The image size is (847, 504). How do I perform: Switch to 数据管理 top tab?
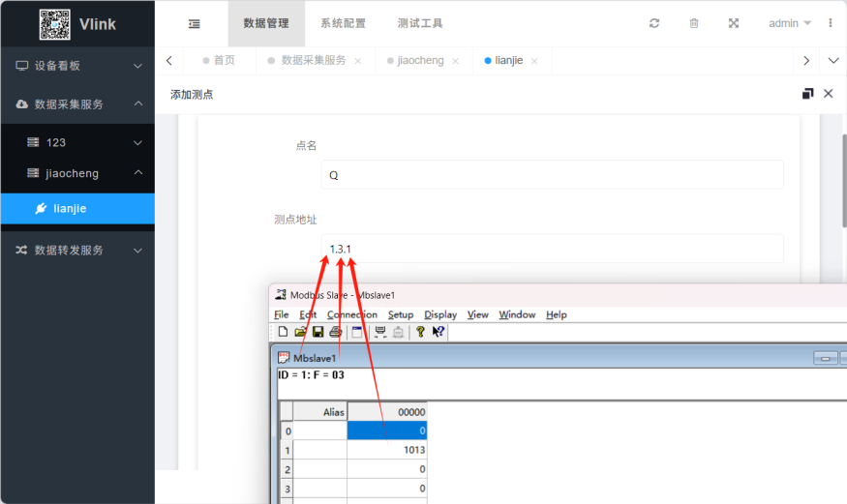point(266,23)
